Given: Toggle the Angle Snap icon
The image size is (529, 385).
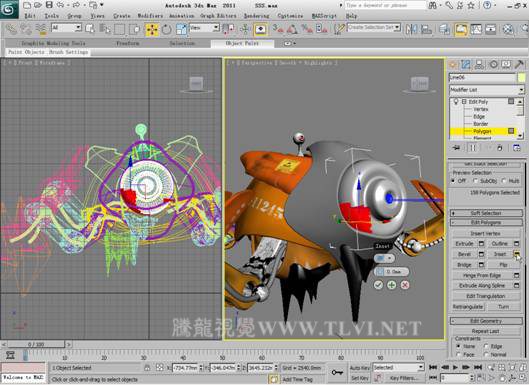Looking at the screenshot, I should (x=292, y=29).
